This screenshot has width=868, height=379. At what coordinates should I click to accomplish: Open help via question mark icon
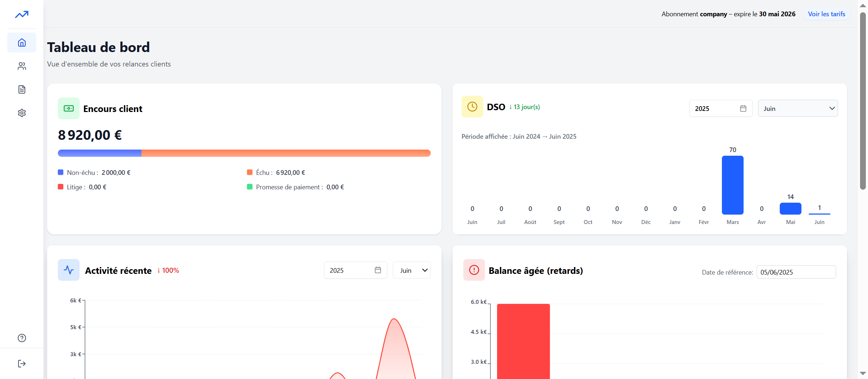[22, 338]
